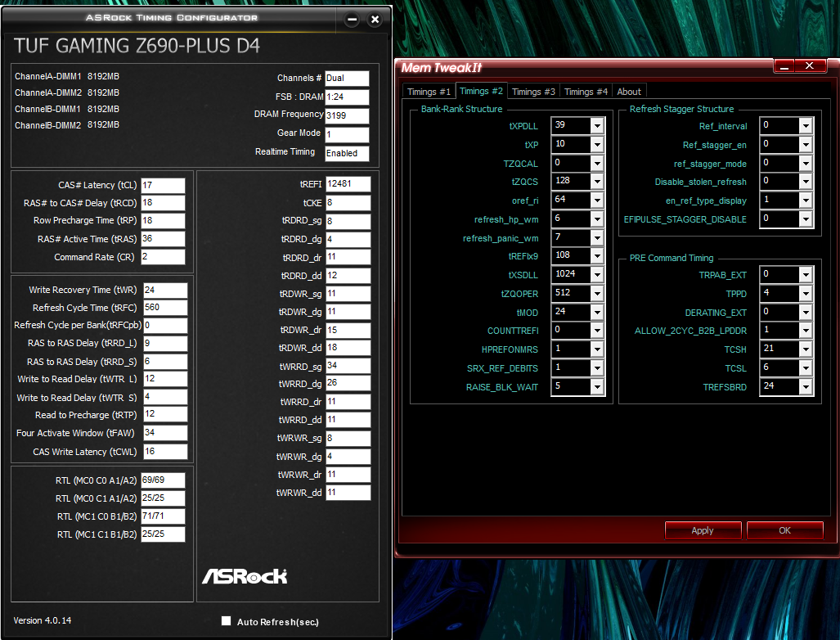This screenshot has height=640, width=840.
Task: Open the Timings #3 tab
Action: [533, 92]
